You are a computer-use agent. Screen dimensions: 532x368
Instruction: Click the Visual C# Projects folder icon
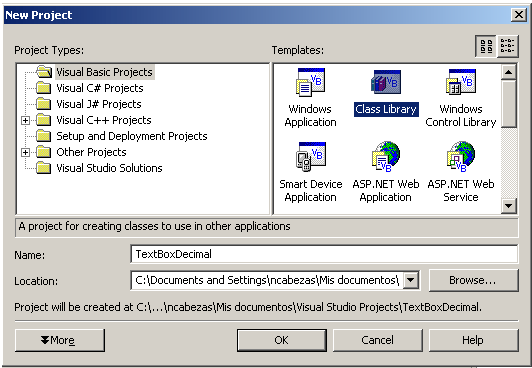click(44, 88)
